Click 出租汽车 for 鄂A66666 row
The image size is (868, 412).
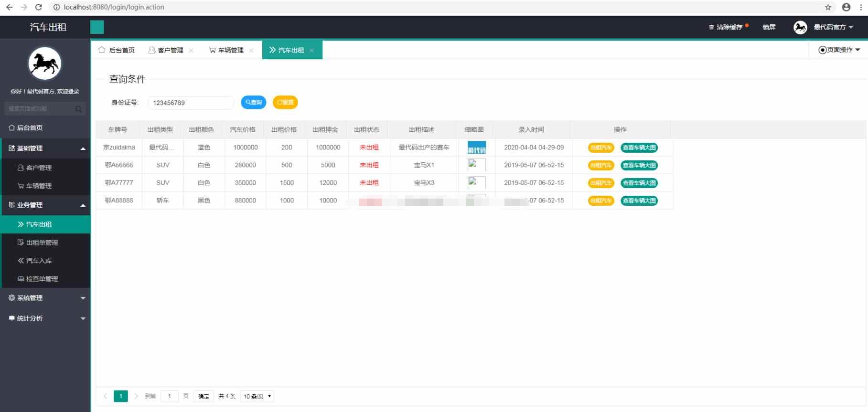coord(601,165)
